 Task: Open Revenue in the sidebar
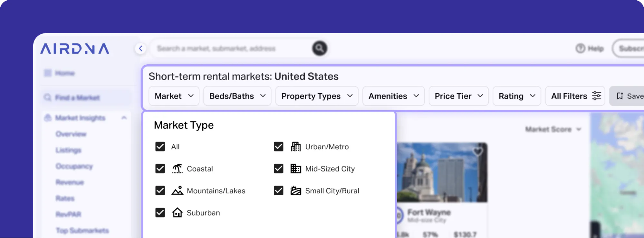[70, 182]
